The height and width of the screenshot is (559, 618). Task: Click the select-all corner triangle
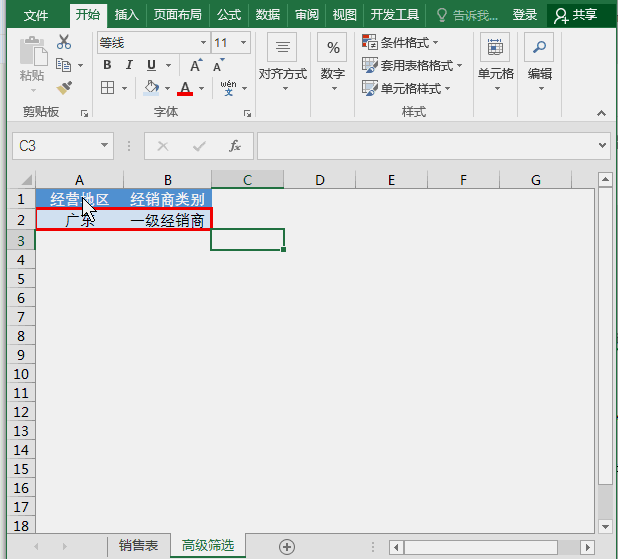pos(26,180)
